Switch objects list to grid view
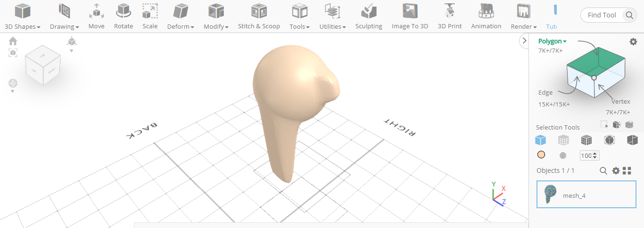 (x=627, y=171)
